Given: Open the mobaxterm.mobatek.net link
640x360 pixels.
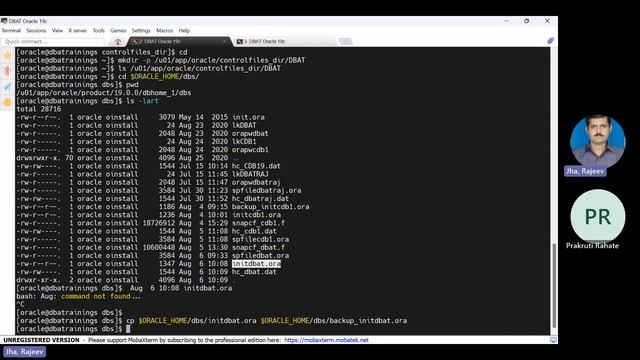Looking at the screenshot, I should tap(326, 340).
